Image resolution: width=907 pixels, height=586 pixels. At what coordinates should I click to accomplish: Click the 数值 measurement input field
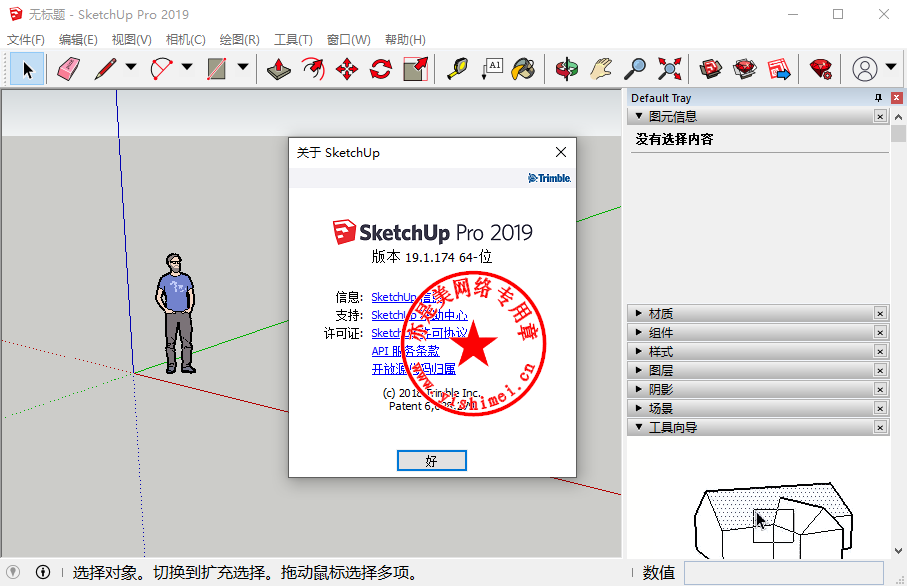coord(784,573)
